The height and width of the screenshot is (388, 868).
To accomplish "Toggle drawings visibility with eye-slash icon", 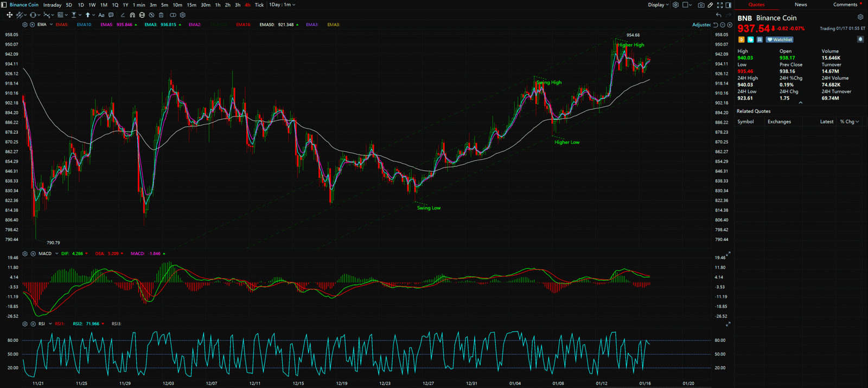I will click(151, 15).
